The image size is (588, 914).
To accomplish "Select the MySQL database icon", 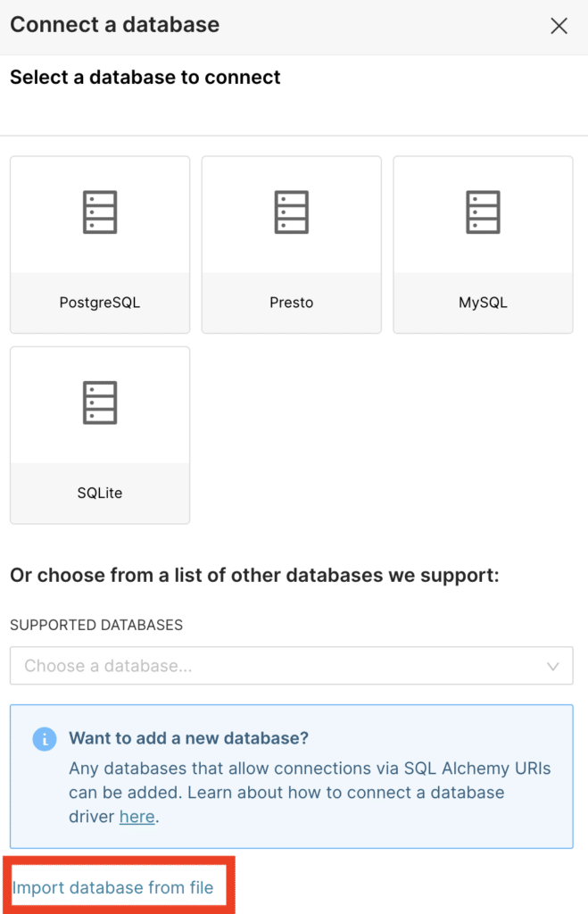I will click(482, 212).
